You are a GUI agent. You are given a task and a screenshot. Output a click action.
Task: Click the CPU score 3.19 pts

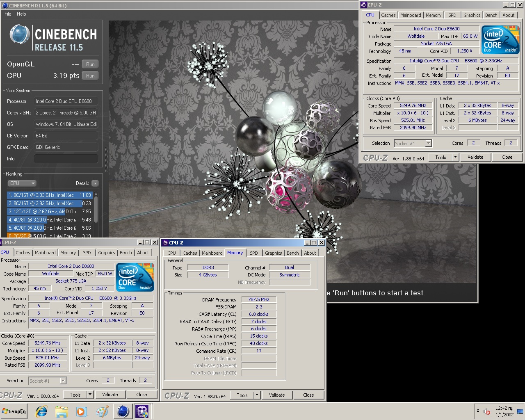(x=66, y=76)
